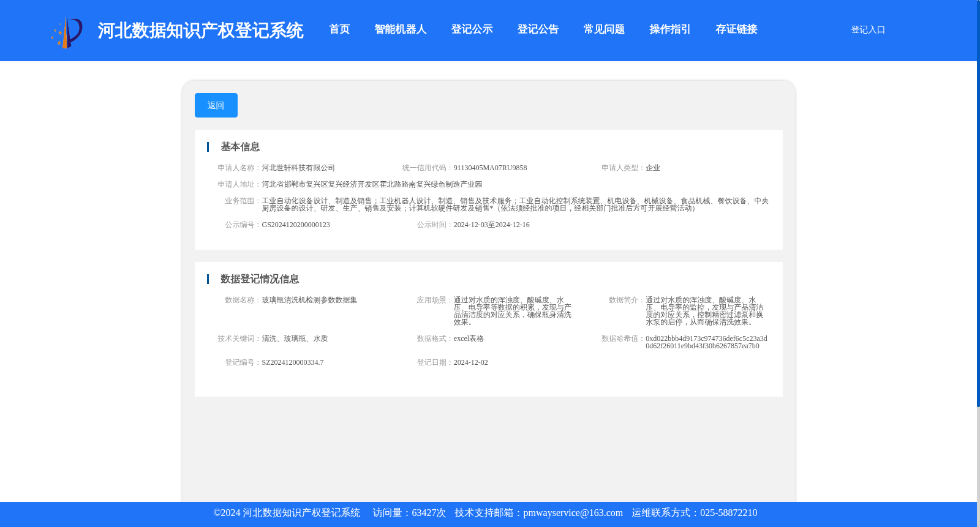Open the 智能机器人 menu item
This screenshot has height=527, width=980.
[401, 29]
